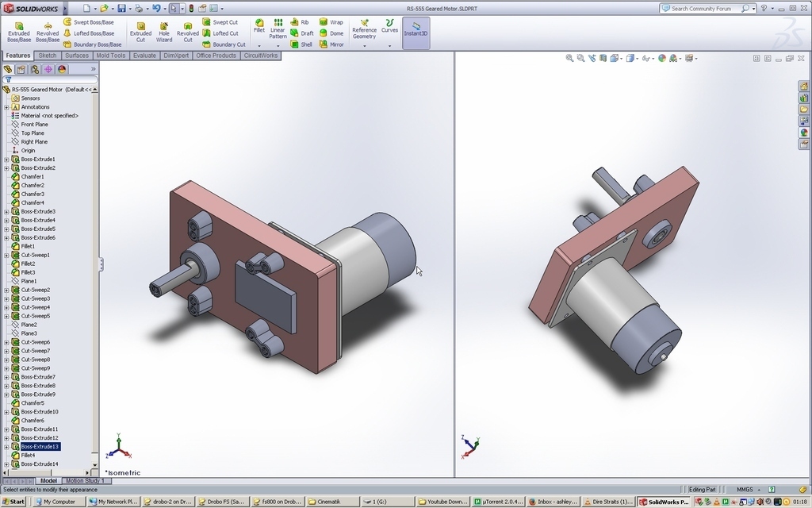812x508 pixels.
Task: Expand the Cut-Sweep1 feature node
Action: click(x=6, y=255)
